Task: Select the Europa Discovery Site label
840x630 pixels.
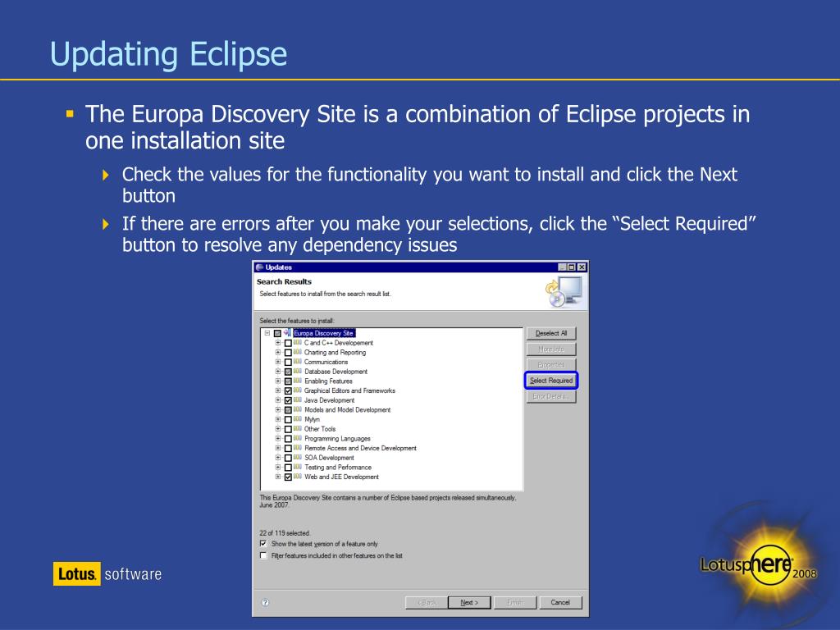Action: click(324, 333)
